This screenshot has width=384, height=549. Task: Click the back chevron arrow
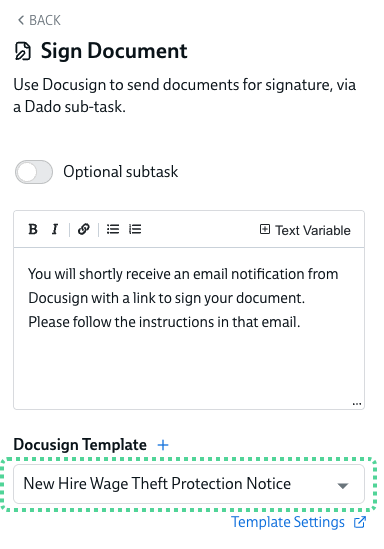[21, 20]
